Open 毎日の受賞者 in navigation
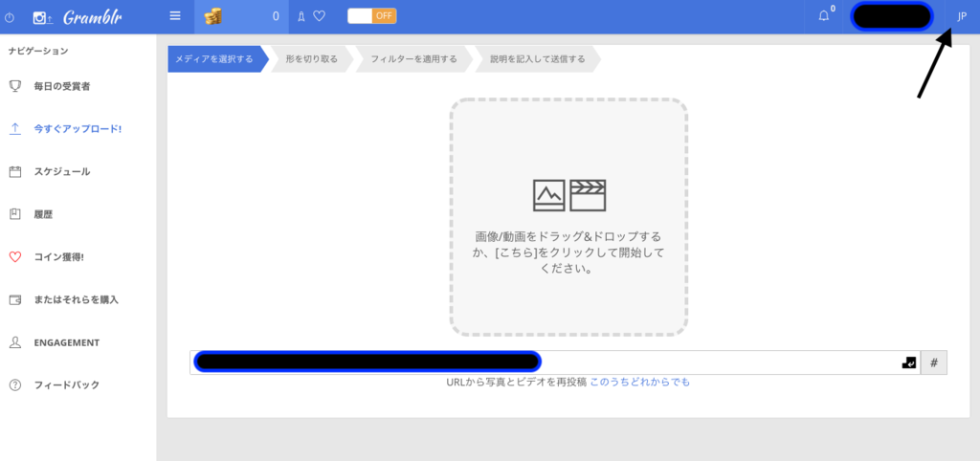 [x=62, y=86]
